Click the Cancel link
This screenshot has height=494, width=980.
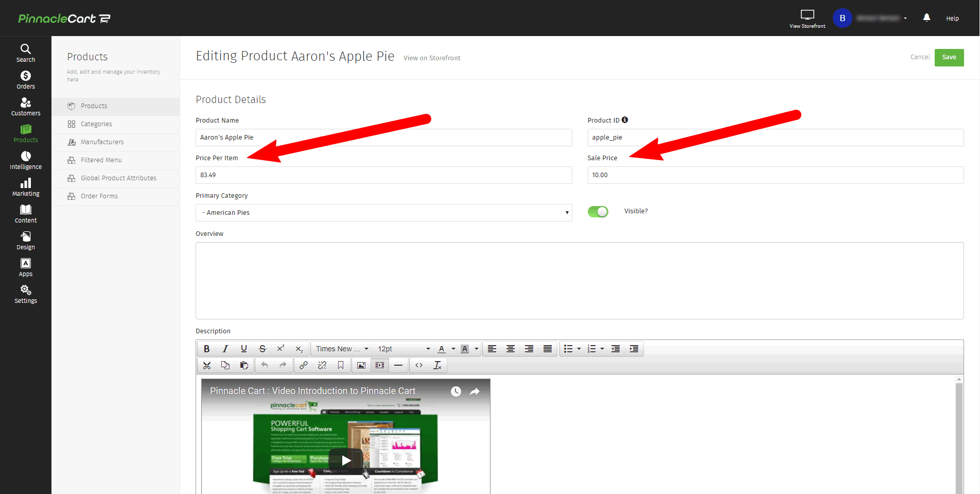pyautogui.click(x=920, y=57)
